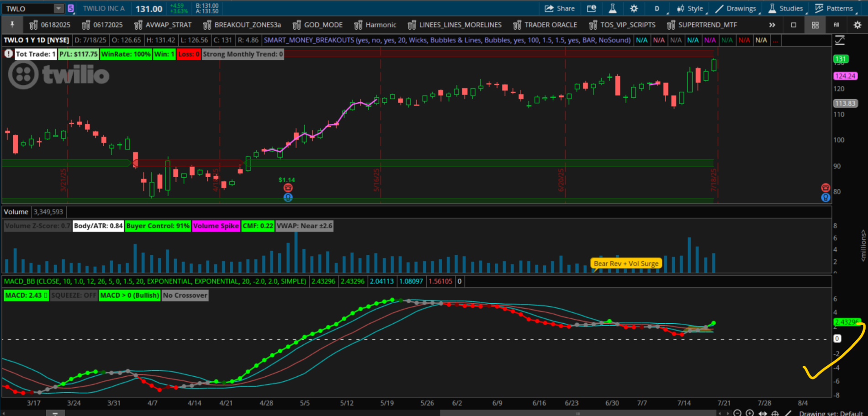Click the magenta 124.24 price bubble
Image resolution: width=868 pixels, height=416 pixels.
[x=845, y=76]
